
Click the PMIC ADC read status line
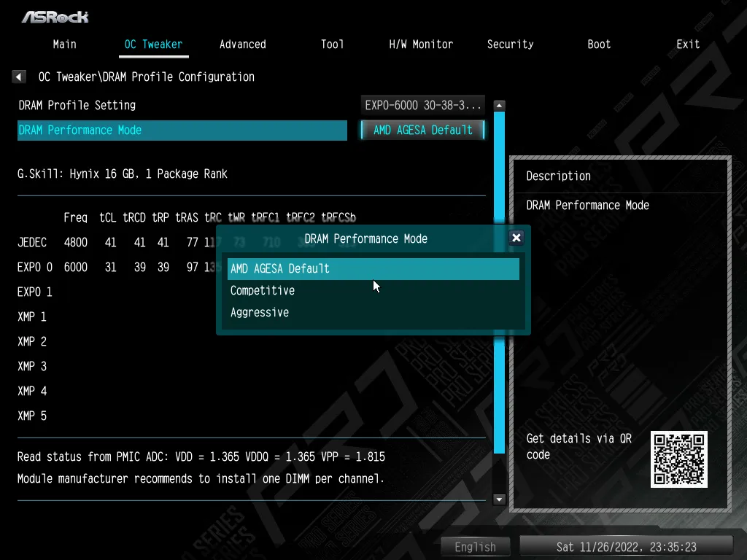[201, 457]
